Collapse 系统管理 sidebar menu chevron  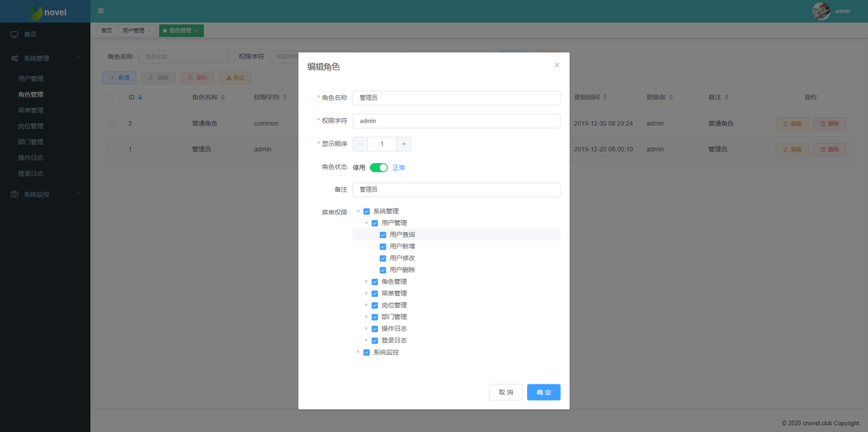click(x=78, y=58)
